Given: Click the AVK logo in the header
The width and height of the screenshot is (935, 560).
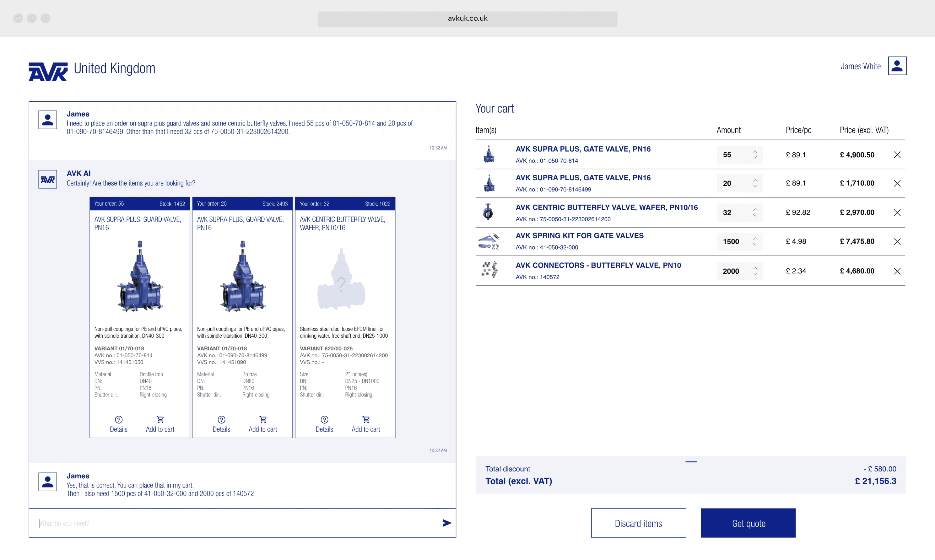Looking at the screenshot, I should 48,71.
